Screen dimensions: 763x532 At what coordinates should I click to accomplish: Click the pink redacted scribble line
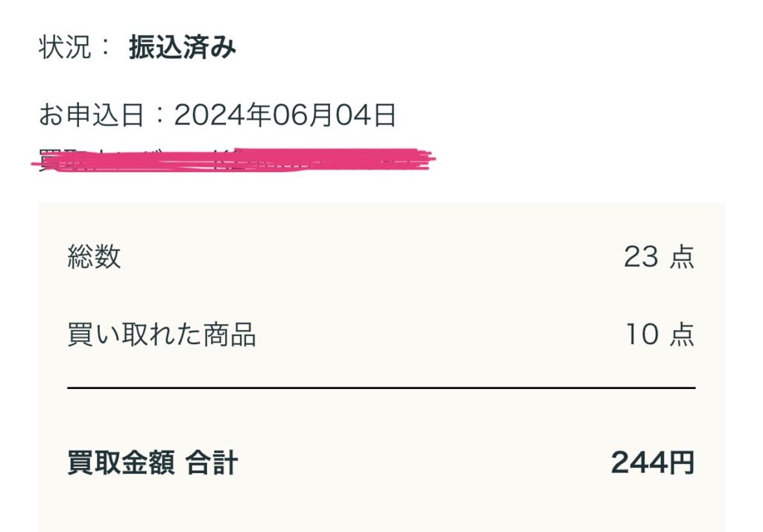point(233,159)
